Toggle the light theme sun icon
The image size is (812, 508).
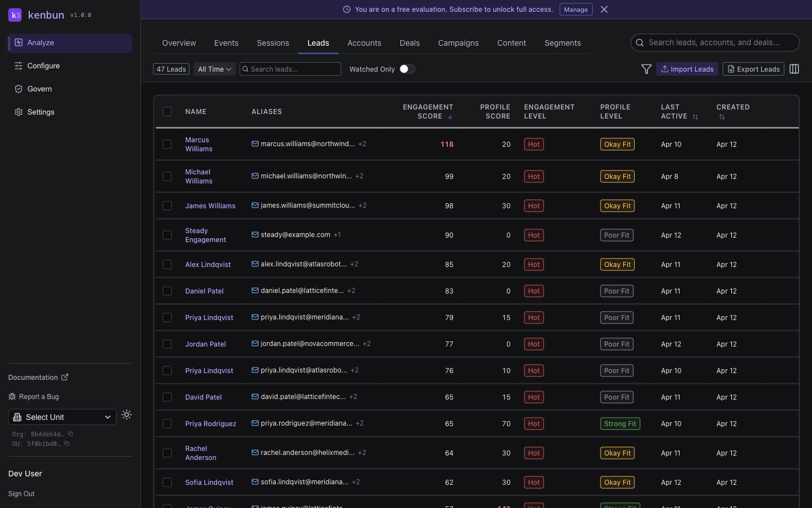127,415
